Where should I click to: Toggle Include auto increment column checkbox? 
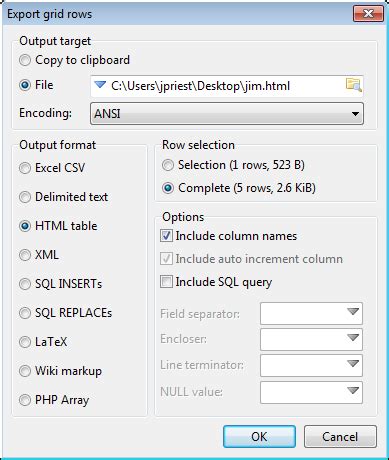pyautogui.click(x=166, y=259)
